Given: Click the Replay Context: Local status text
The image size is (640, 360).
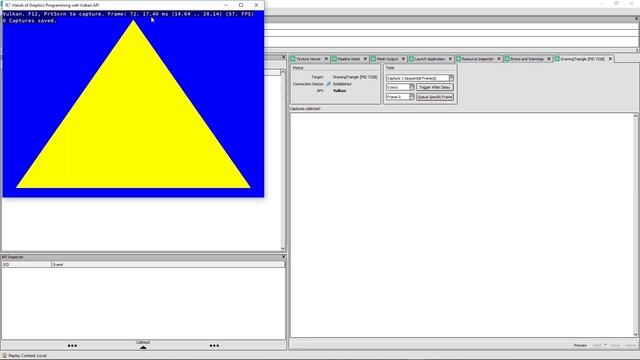Looking at the screenshot, I should click(x=27, y=356).
